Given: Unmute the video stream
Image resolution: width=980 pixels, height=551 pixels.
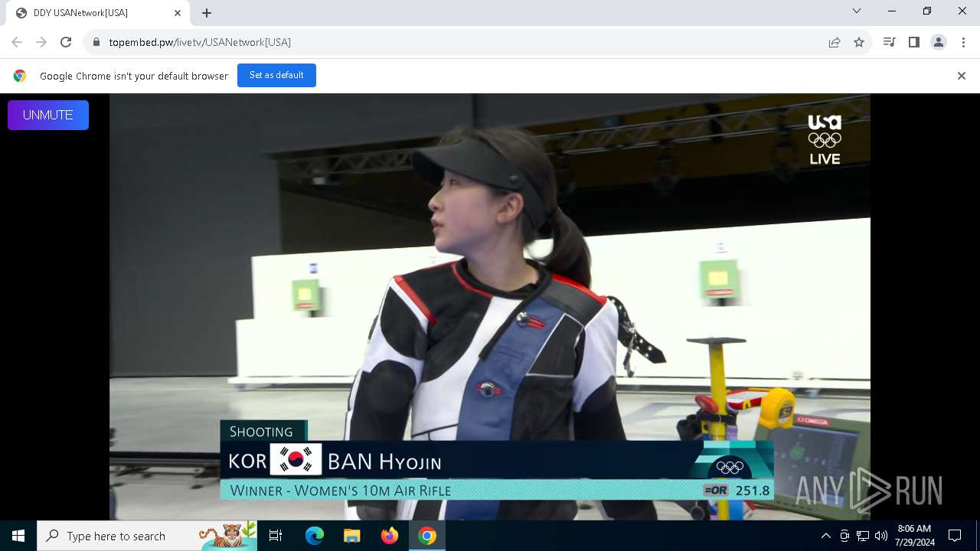Looking at the screenshot, I should (48, 115).
